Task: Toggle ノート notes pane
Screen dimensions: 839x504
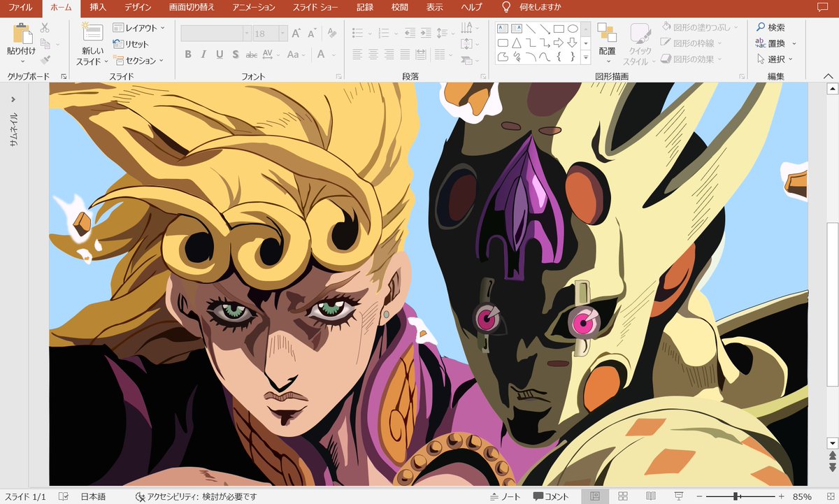Action: point(505,496)
